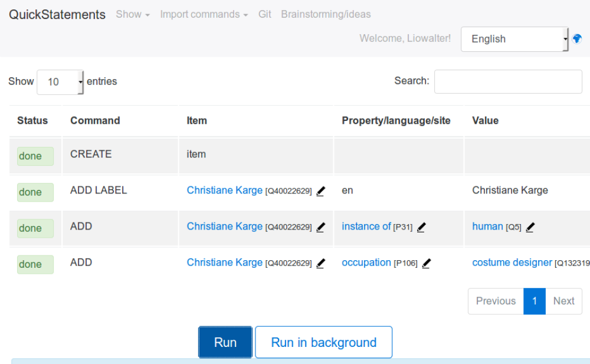
Task: Edit the instance of [P31] property pencil
Action: 421,227
